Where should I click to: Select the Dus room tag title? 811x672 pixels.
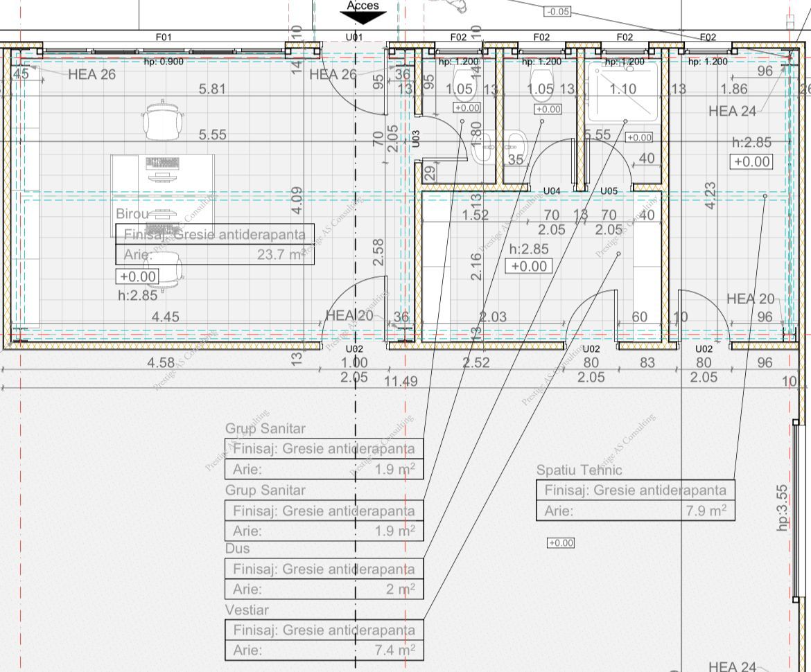[237, 548]
